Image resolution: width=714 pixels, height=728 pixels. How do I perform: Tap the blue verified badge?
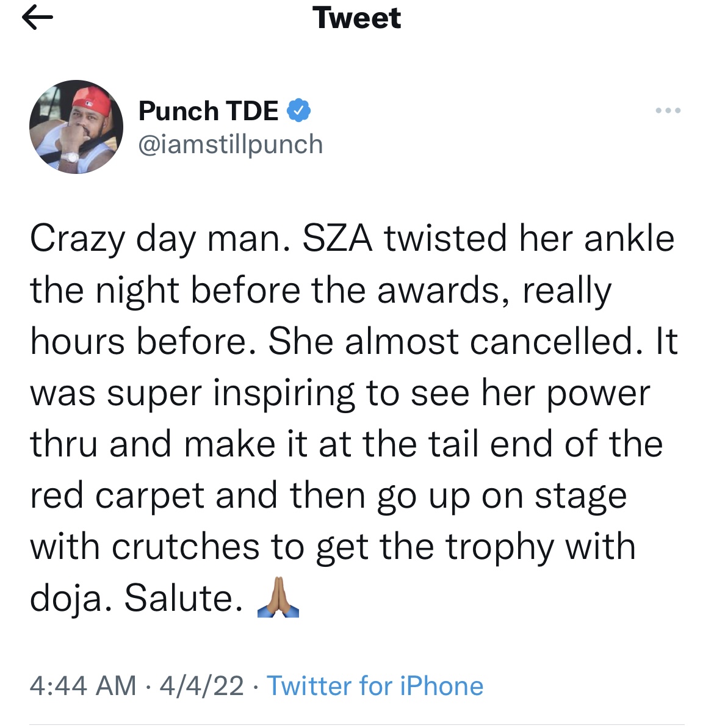(x=298, y=110)
